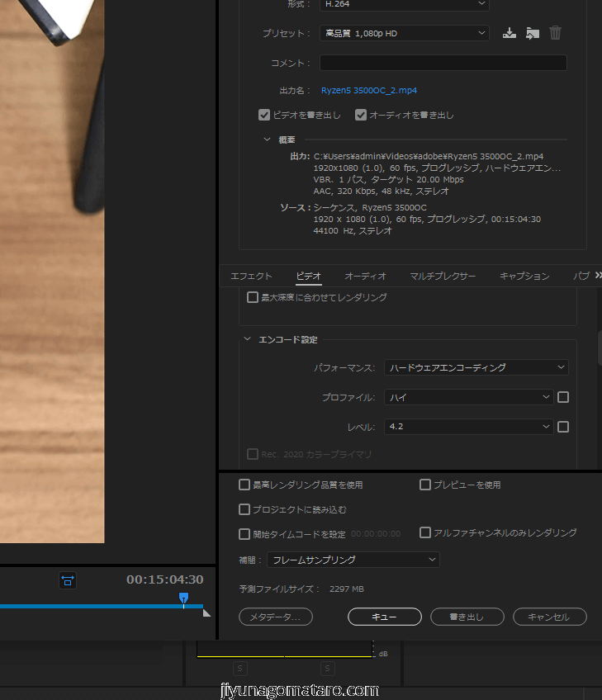Click the コメント input field
The width and height of the screenshot is (602, 700).
(443, 63)
